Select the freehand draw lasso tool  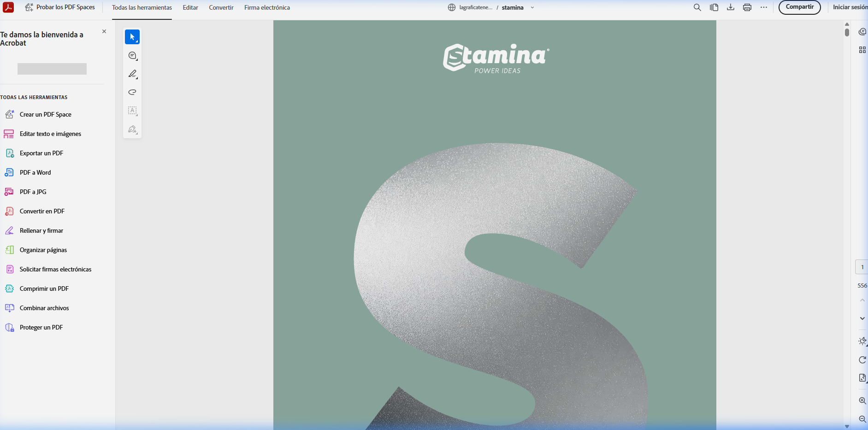(x=132, y=92)
